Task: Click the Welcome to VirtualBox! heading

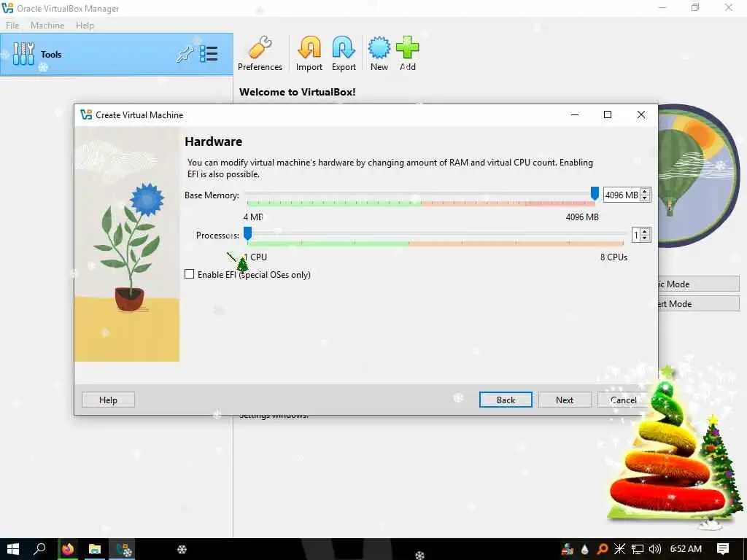Action: (298, 92)
